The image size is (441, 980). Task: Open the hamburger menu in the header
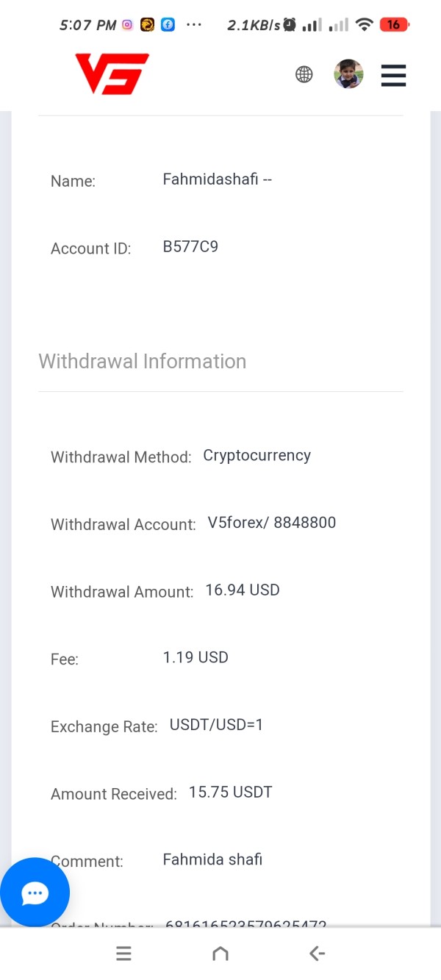tap(393, 75)
